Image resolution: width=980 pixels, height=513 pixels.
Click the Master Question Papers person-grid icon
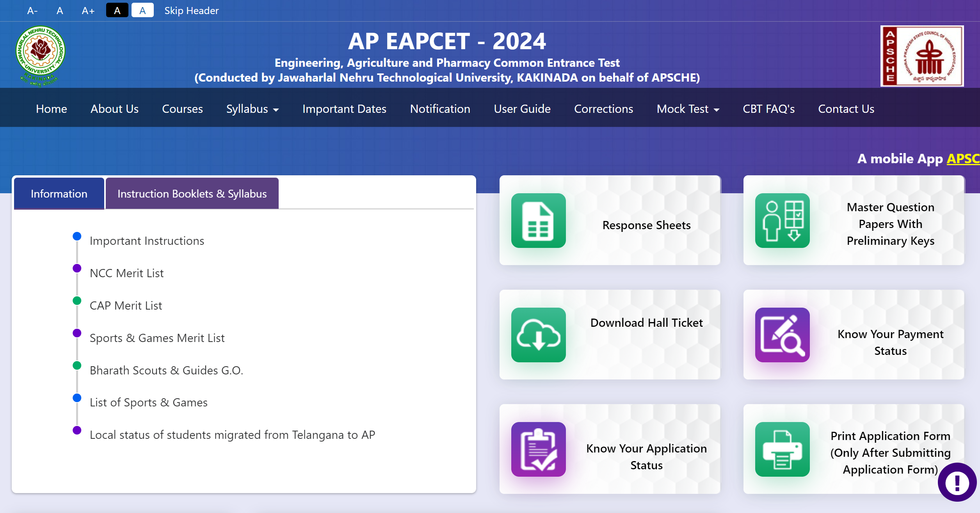[x=782, y=221]
